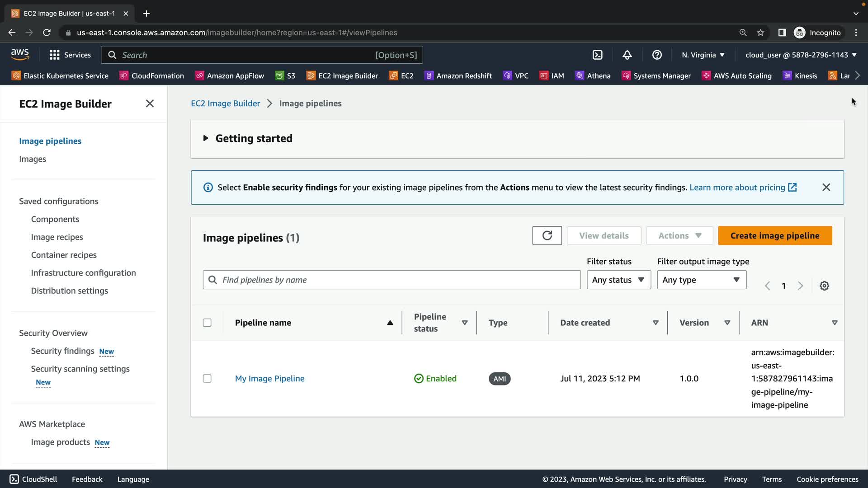Select all pipelines with header checkbox
868x488 pixels.
pyautogui.click(x=207, y=323)
